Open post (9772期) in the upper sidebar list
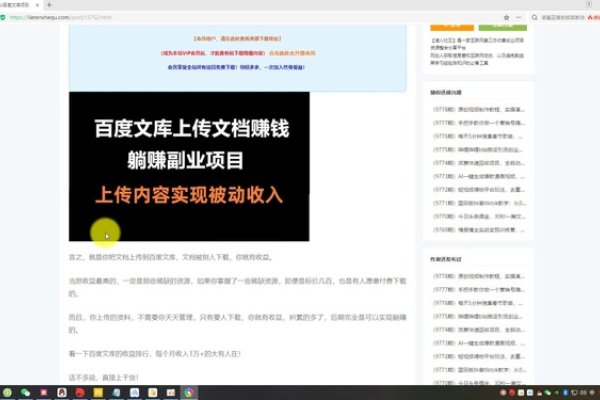600x400 pixels. pos(479,190)
